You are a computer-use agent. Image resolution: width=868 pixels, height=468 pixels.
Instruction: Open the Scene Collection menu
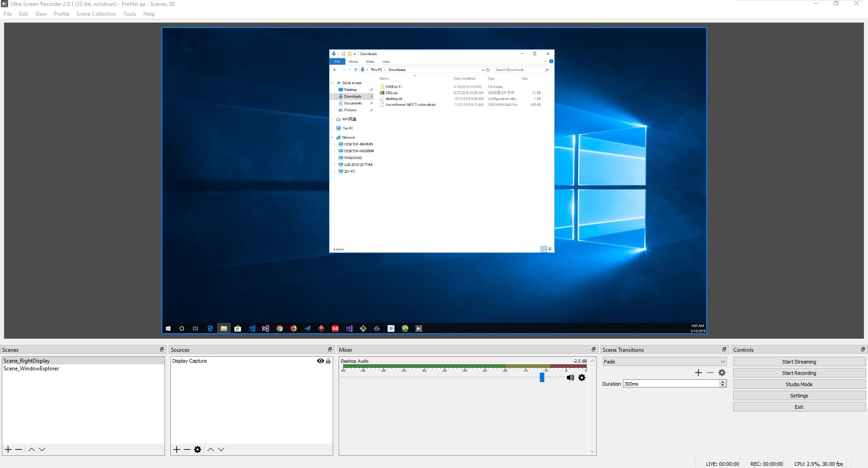tap(96, 14)
